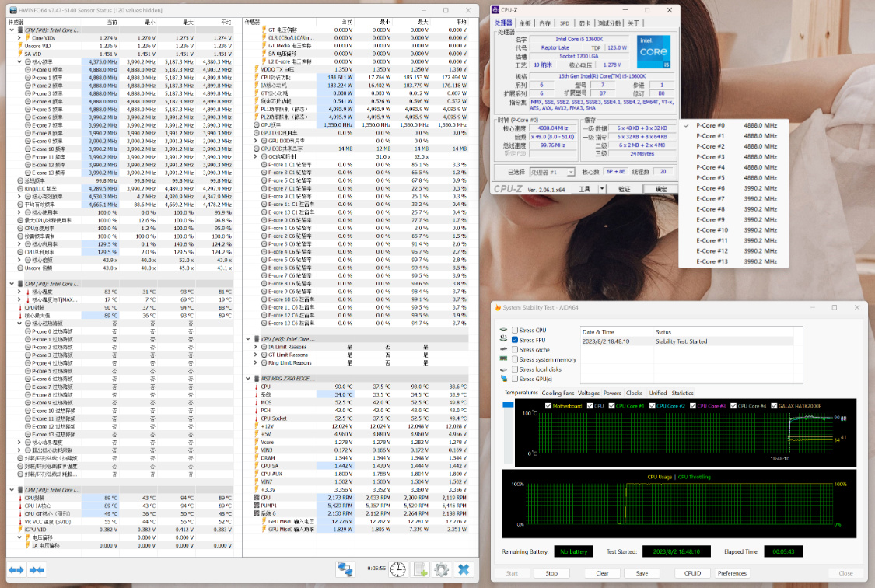Open the 工具 dropdown arrow in CPU-Z
Screen dimensions: 875x588
[602, 189]
